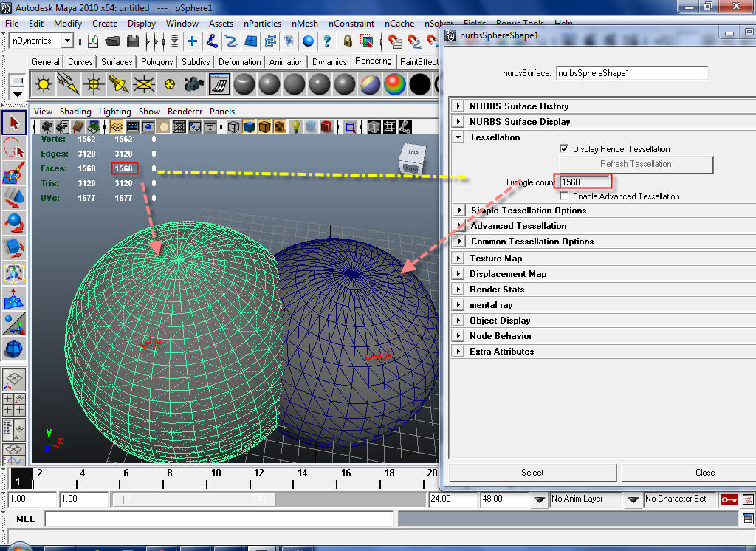Create an area light from the shelf
Viewport: 756px width, 551px height.
coord(144,84)
